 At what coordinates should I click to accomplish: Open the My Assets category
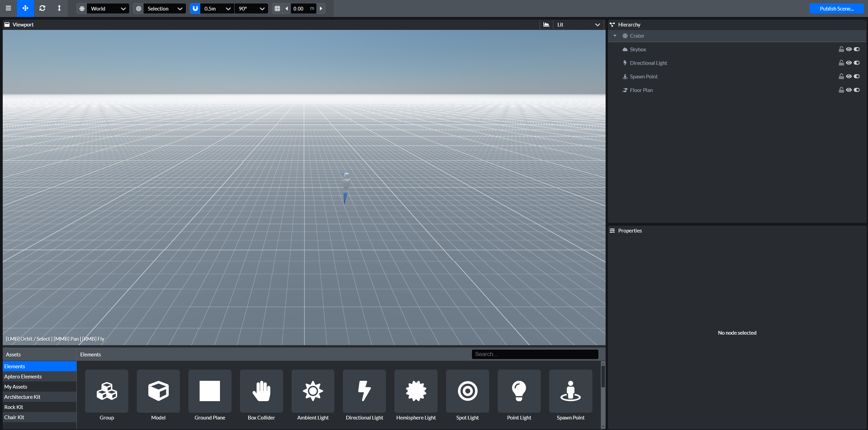[x=40, y=387]
